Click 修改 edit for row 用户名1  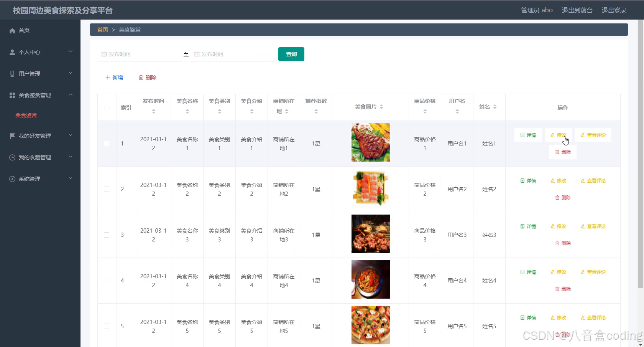pos(559,135)
